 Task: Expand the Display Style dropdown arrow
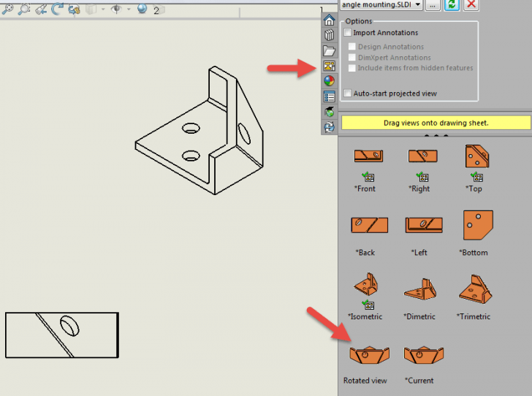pos(103,9)
